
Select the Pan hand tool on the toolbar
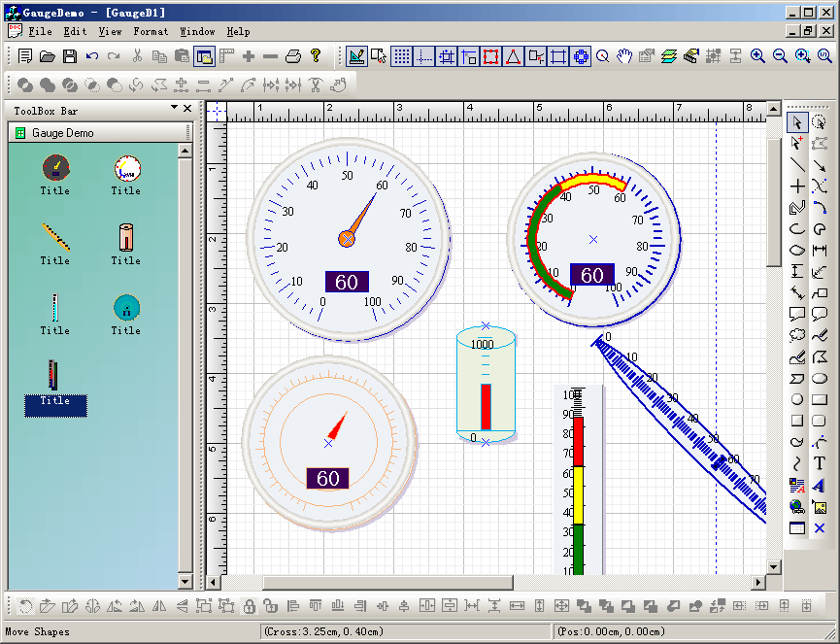624,55
